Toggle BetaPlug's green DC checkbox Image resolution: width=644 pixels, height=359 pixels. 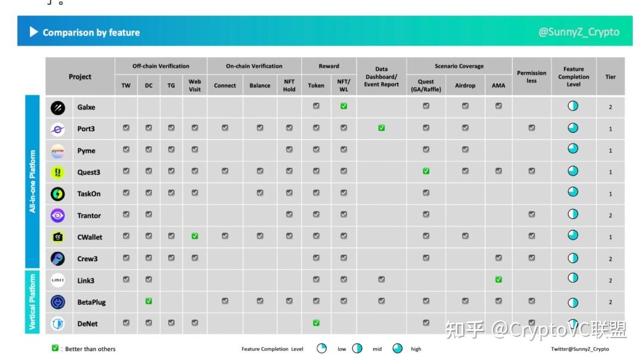point(148,302)
